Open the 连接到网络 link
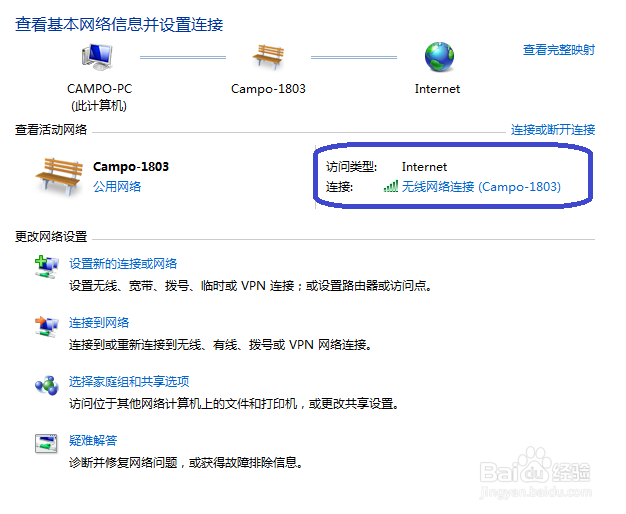626x514 pixels. [99, 323]
